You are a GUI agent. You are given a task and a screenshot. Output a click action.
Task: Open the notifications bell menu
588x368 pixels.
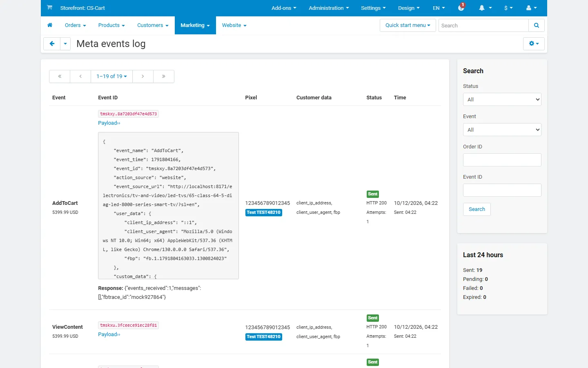coord(485,8)
